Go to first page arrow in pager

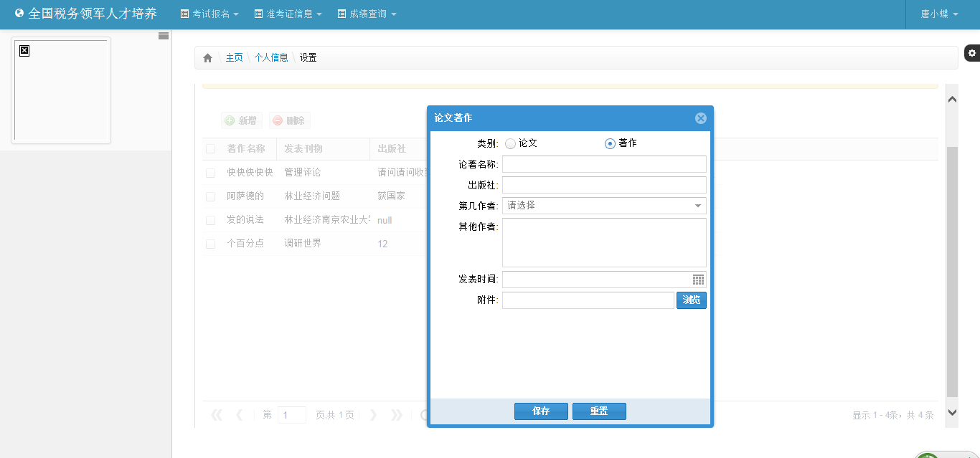click(x=216, y=415)
